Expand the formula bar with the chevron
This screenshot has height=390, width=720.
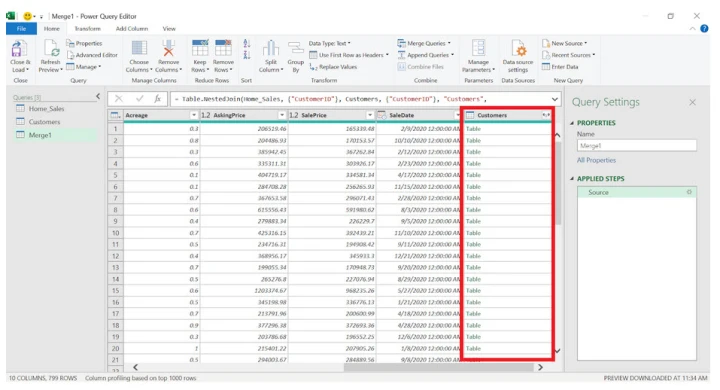click(x=555, y=99)
